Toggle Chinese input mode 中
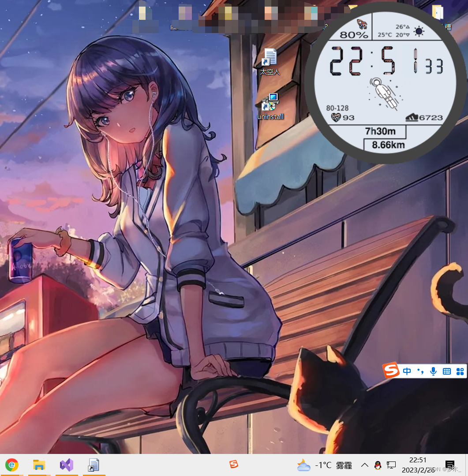The image size is (468, 476). (x=407, y=371)
